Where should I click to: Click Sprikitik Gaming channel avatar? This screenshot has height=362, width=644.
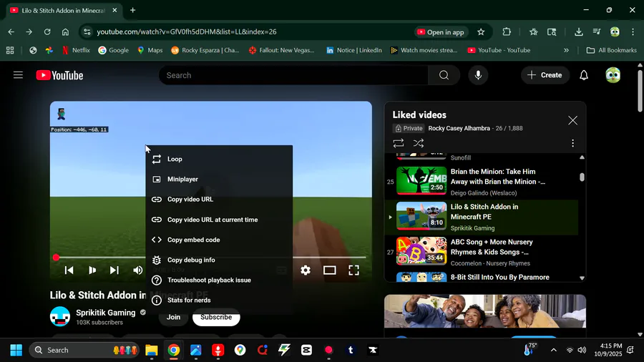(x=60, y=316)
